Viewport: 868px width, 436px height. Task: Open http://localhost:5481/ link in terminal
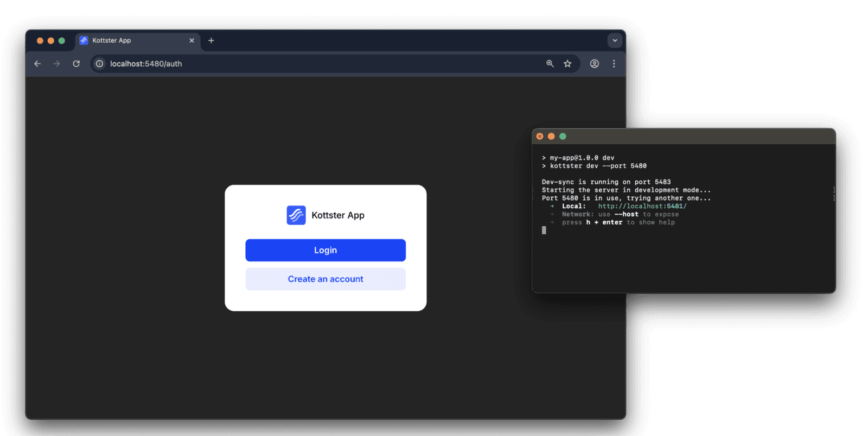click(x=642, y=206)
